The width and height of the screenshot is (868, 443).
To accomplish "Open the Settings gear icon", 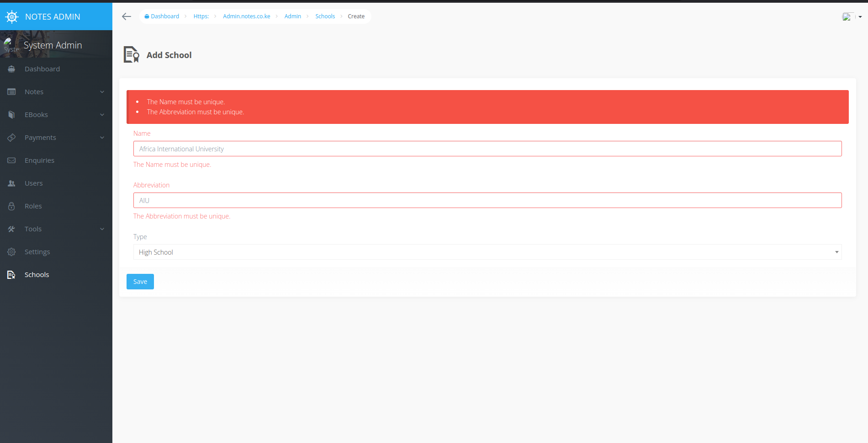I will 11,251.
